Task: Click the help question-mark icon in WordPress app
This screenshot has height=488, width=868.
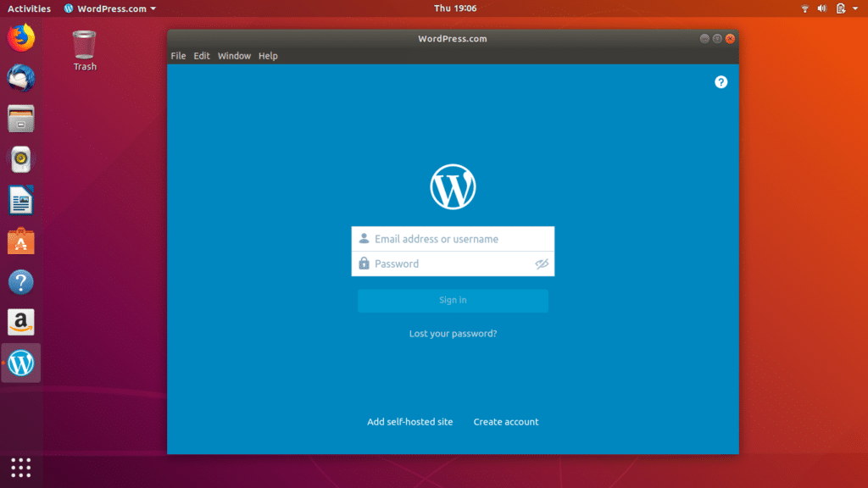Action: click(721, 82)
